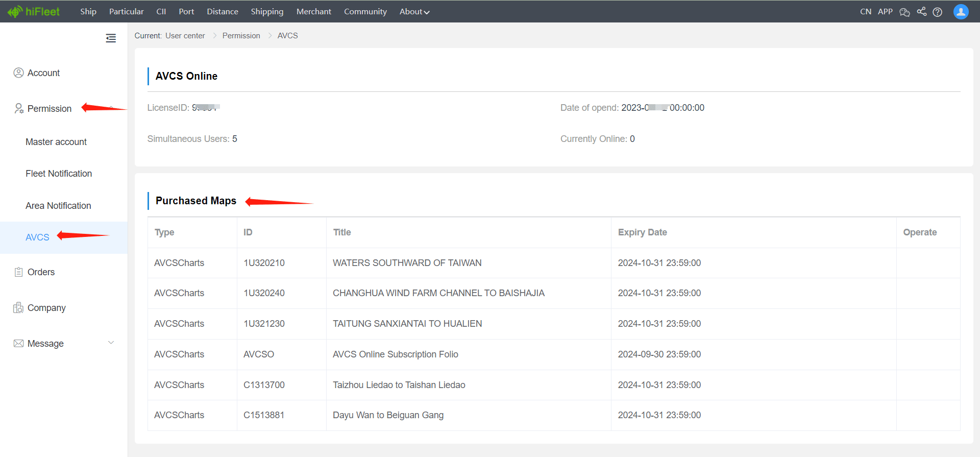Screen dimensions: 980x457
Task: Click AVCS Online Subscription Folio title
Action: [x=396, y=354]
